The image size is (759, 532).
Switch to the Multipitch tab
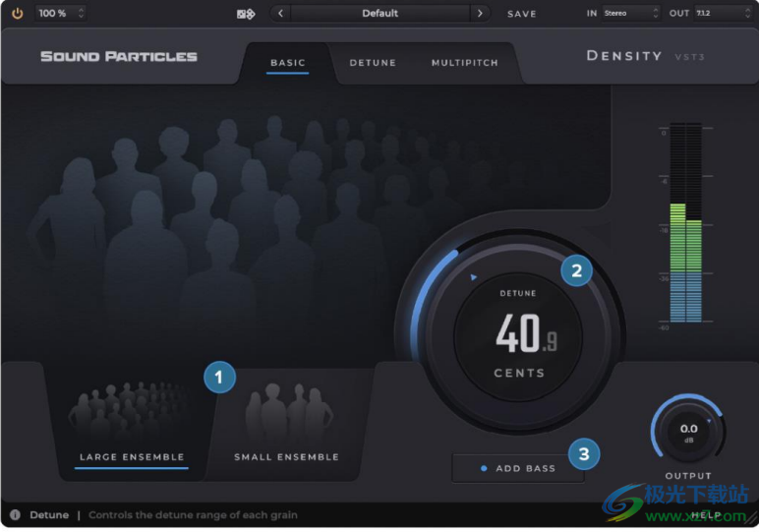point(464,63)
